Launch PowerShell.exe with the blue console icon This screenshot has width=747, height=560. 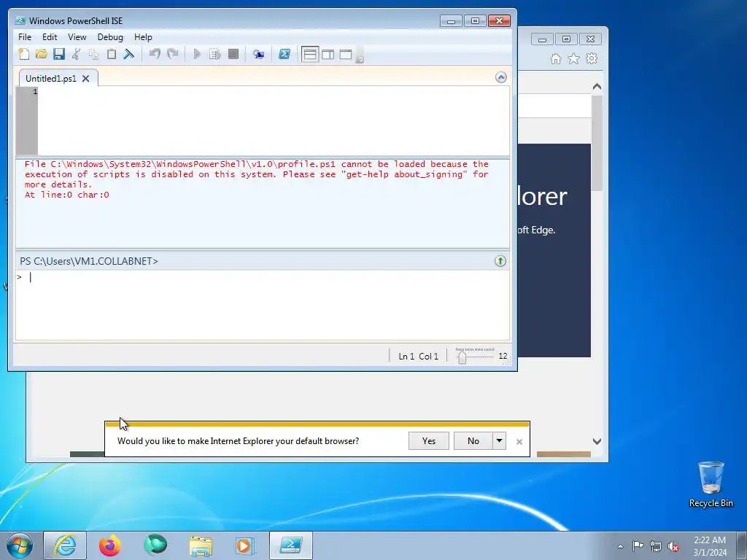[x=285, y=54]
